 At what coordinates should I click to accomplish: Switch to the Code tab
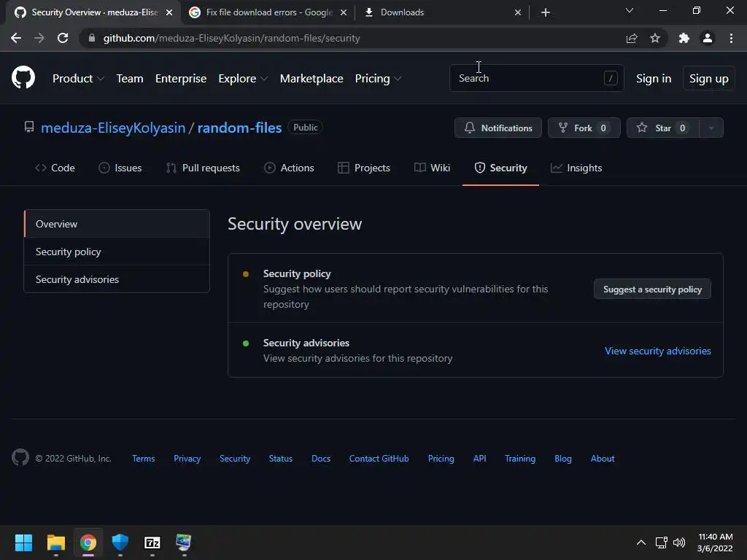pyautogui.click(x=55, y=168)
